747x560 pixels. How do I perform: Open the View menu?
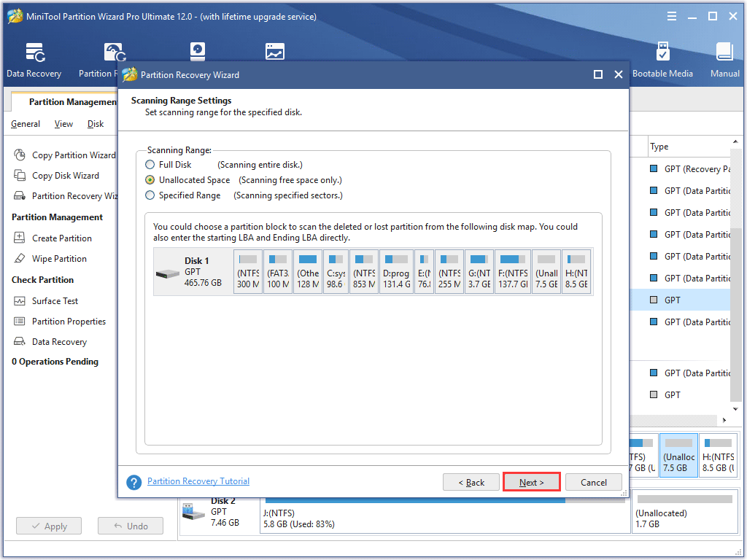63,124
